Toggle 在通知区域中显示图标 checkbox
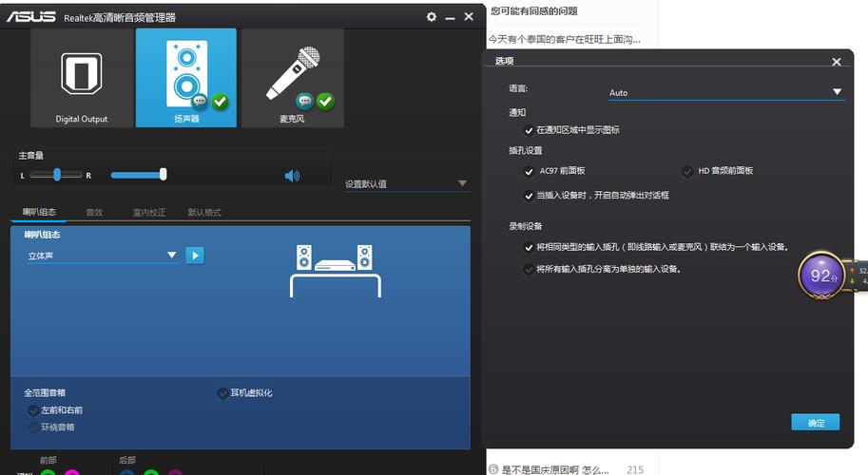The height and width of the screenshot is (475, 868). click(x=529, y=130)
